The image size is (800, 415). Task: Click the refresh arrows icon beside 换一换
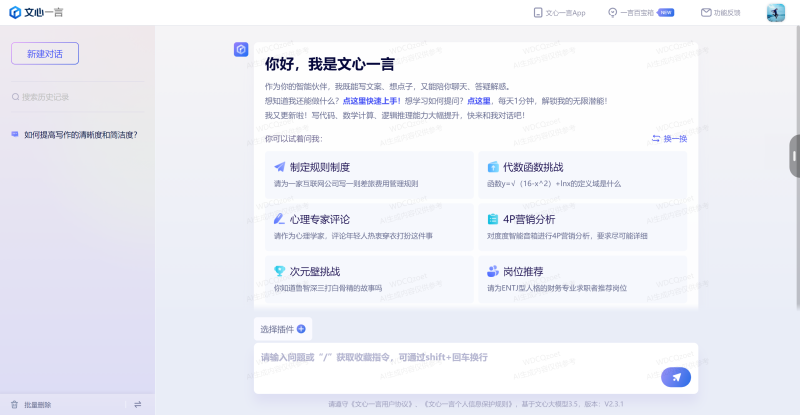tap(656, 138)
